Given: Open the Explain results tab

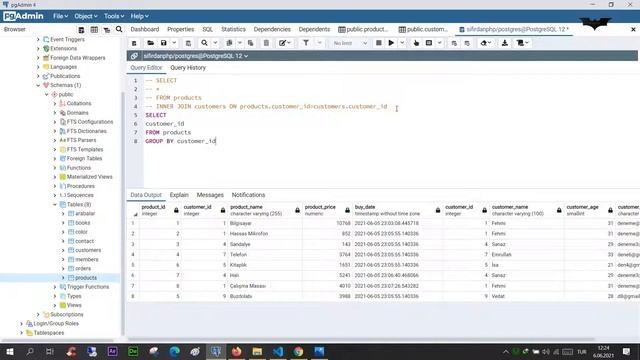Looking at the screenshot, I should [x=179, y=195].
